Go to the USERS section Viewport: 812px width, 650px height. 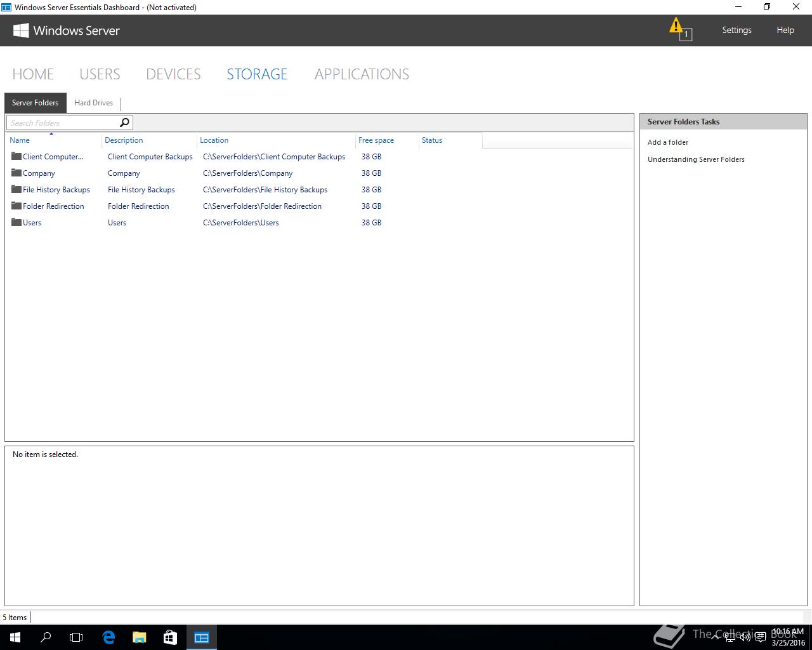tap(100, 74)
